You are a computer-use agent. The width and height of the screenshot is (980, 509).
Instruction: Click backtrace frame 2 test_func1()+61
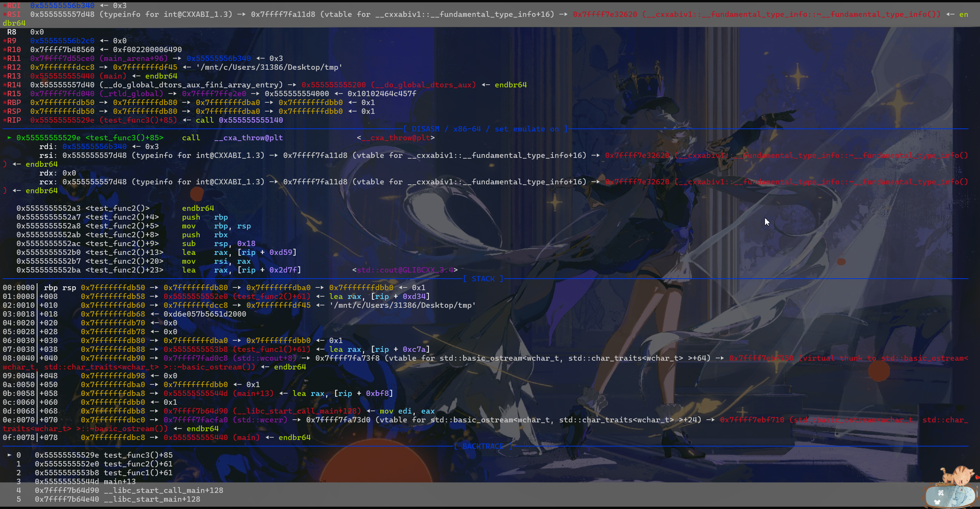(x=103, y=473)
